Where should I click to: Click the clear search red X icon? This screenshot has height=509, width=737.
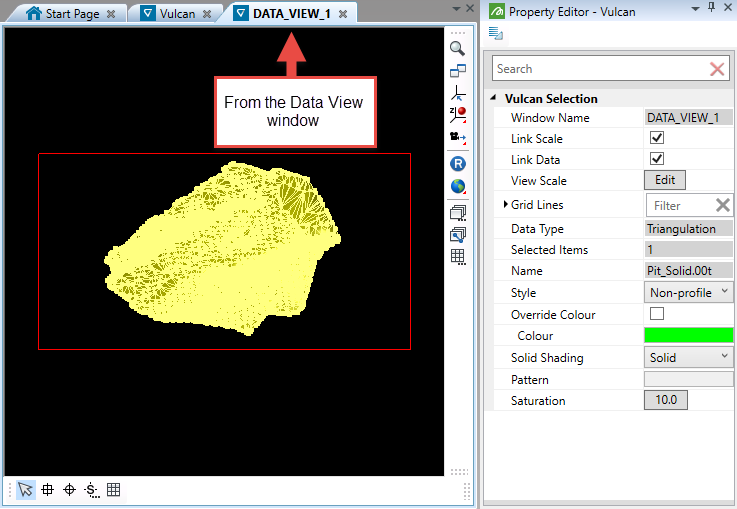[717, 69]
